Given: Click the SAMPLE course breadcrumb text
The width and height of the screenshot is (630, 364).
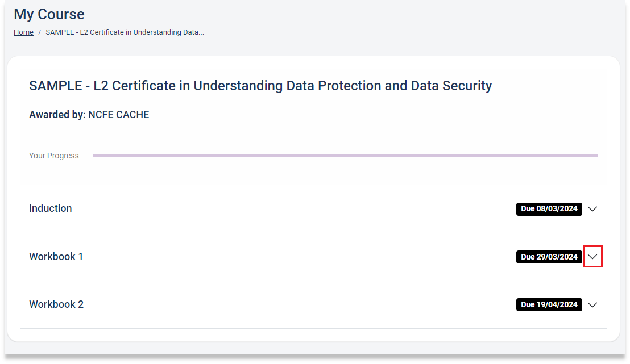Looking at the screenshot, I should point(125,32).
